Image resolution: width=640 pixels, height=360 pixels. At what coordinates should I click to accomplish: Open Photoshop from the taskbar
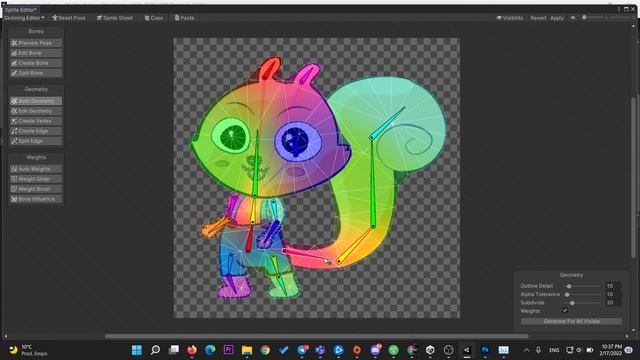[x=485, y=350]
